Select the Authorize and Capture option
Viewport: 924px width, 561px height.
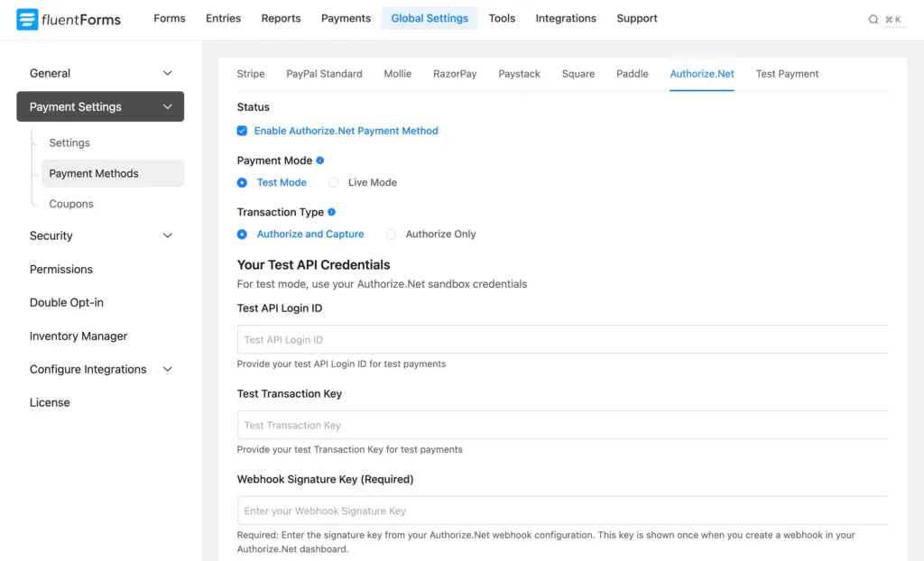(x=242, y=234)
